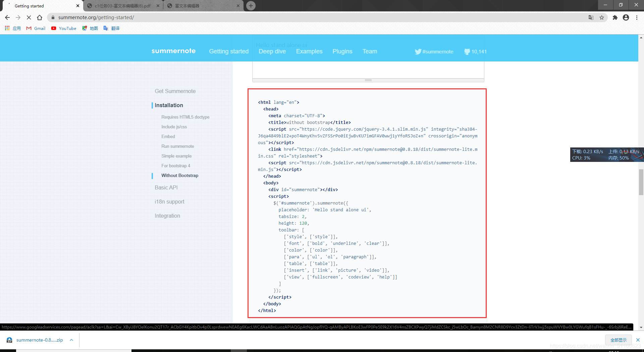Select Without Bootstrap in sidebar
The image size is (644, 352).
pyautogui.click(x=180, y=175)
